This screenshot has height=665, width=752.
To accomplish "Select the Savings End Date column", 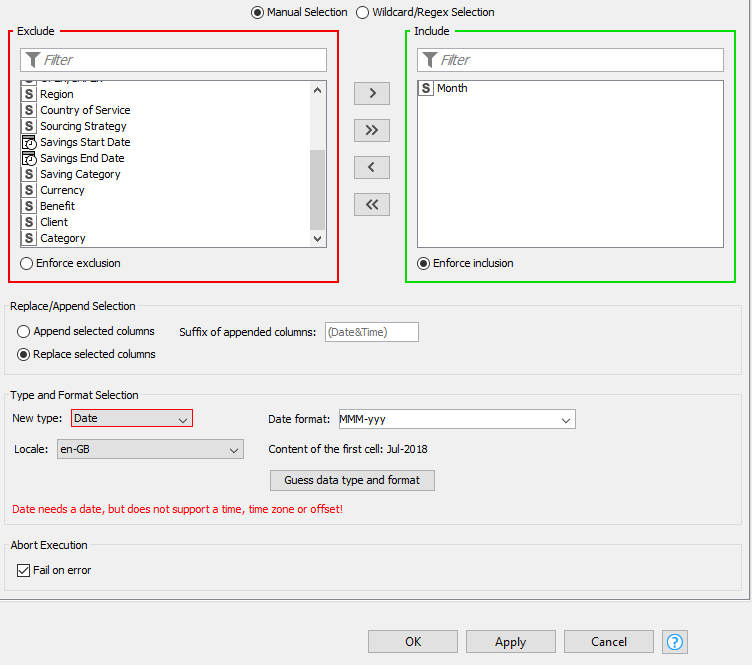I will click(x=82, y=158).
